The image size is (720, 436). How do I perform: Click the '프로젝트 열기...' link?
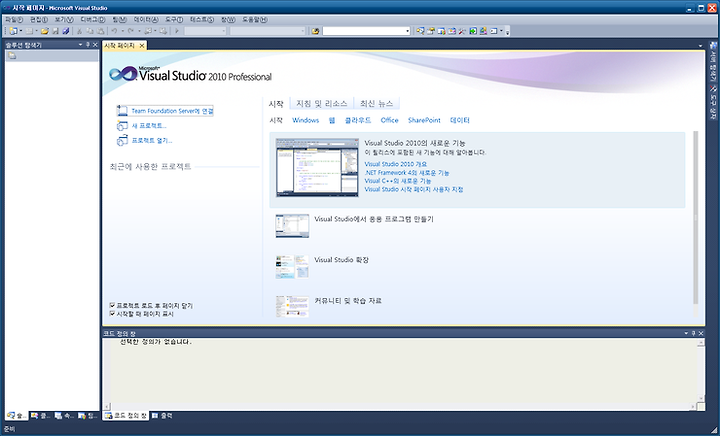click(x=152, y=140)
